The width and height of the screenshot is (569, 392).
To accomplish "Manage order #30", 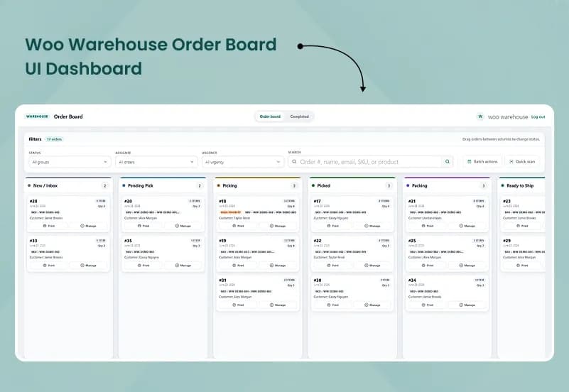I will coord(372,305).
